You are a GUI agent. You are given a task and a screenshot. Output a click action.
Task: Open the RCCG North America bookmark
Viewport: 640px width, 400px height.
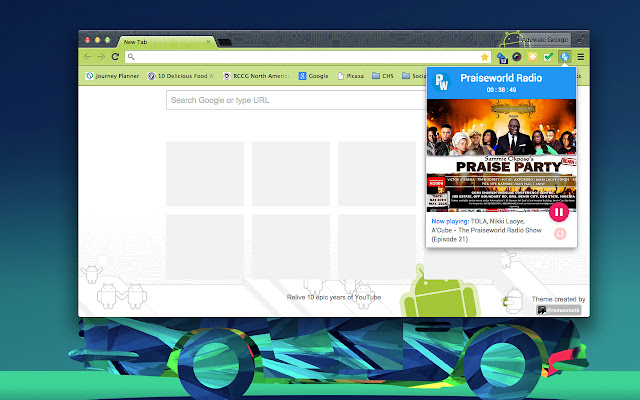tap(256, 76)
